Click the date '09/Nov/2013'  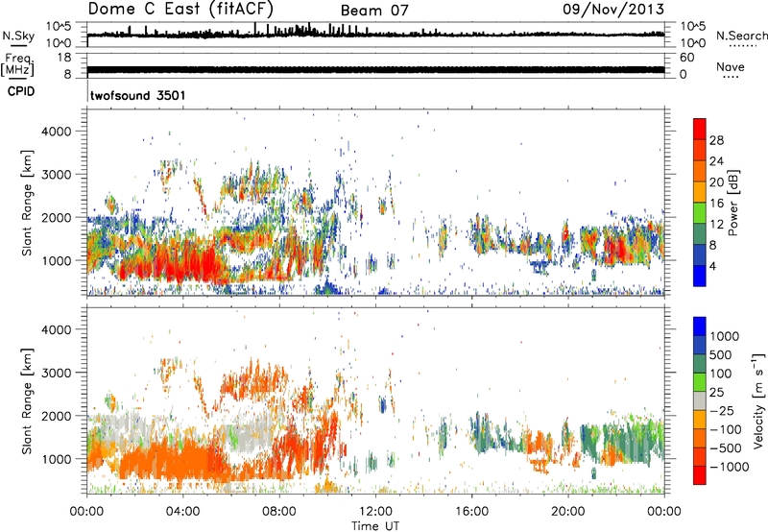coord(613,10)
